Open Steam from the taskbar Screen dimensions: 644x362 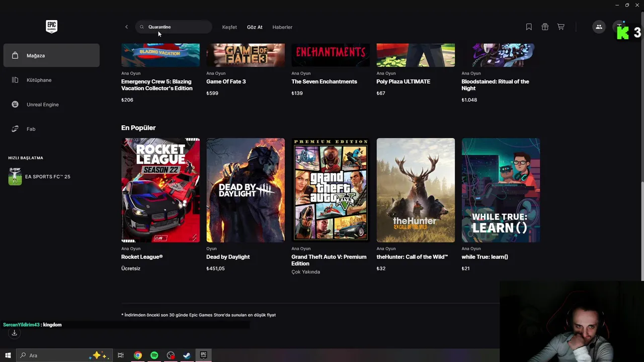coord(187,355)
